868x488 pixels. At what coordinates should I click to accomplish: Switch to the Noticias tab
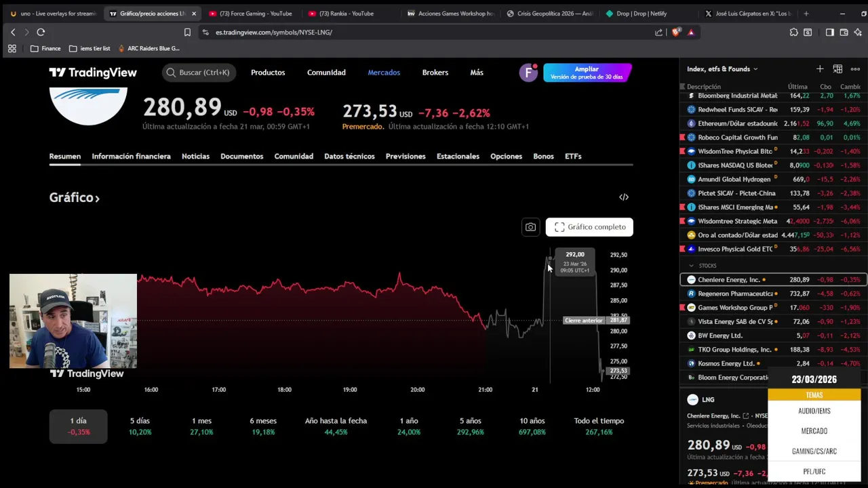195,156
